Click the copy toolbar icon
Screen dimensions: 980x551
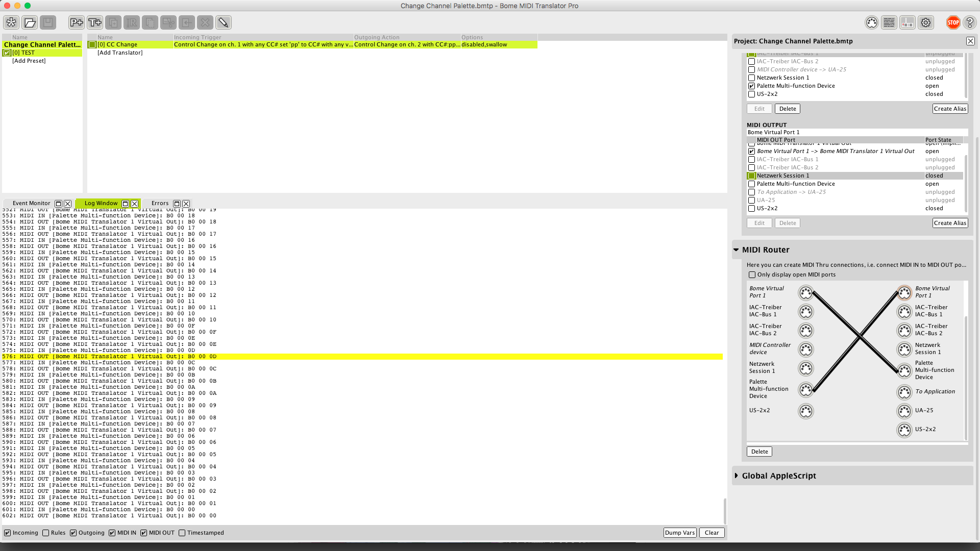click(x=150, y=22)
